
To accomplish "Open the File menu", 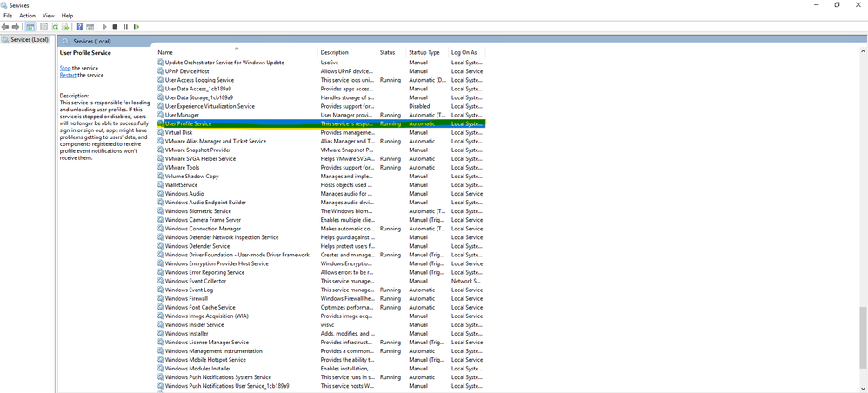I will point(8,16).
